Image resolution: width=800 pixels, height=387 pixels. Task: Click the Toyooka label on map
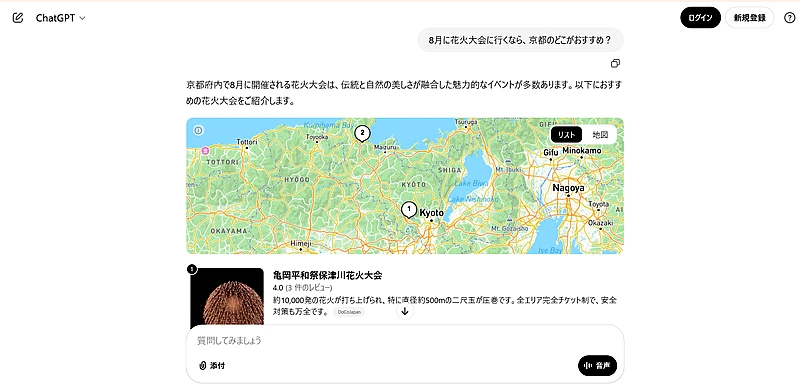point(317,137)
